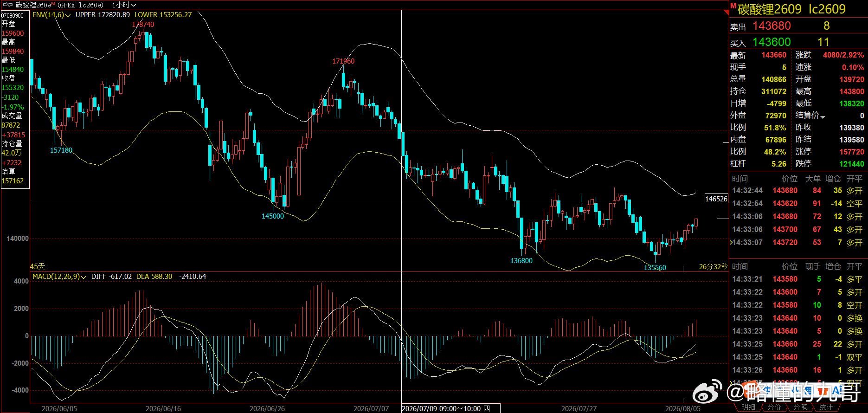Screen dimensions: 868x413
Task: Click the 卖出 price 143680
Action: [772, 26]
